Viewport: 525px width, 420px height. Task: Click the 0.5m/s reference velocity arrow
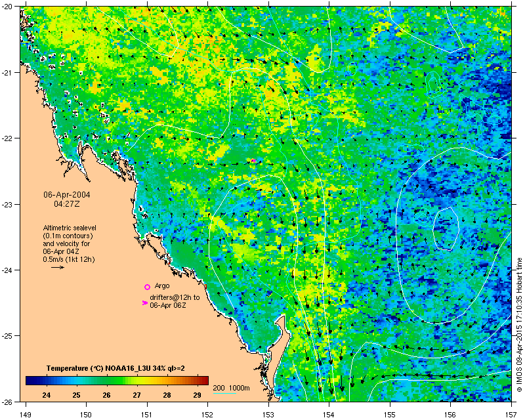[58, 267]
